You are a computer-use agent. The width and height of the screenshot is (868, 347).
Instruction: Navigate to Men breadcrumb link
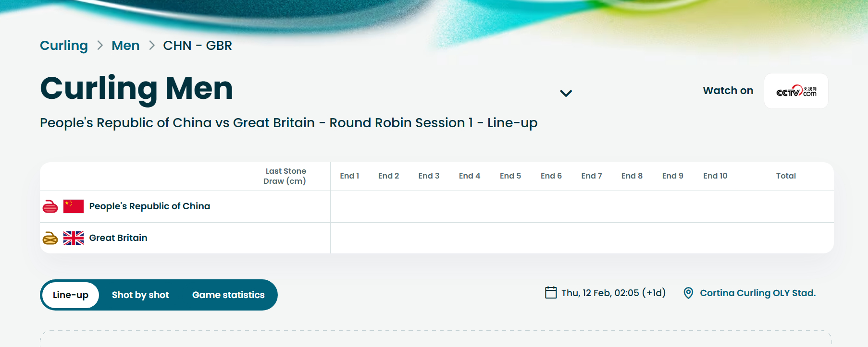(x=125, y=46)
